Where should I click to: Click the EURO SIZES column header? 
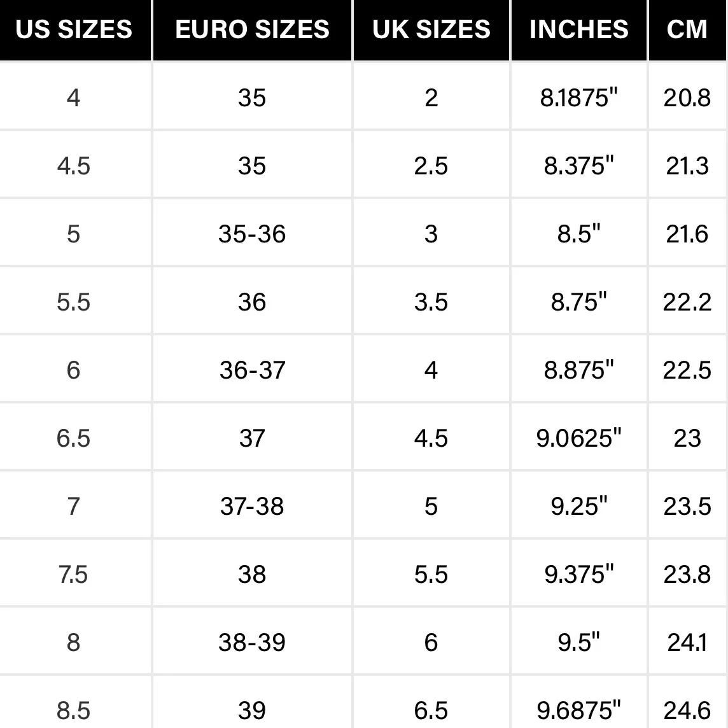[252, 29]
